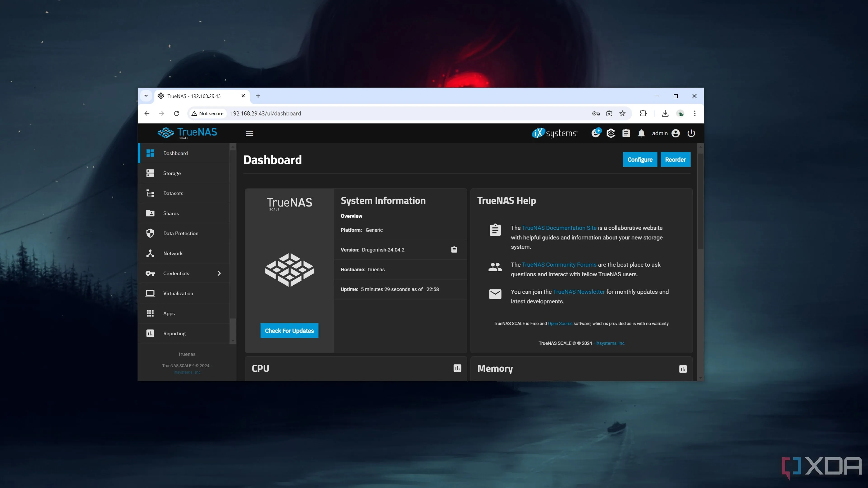The height and width of the screenshot is (488, 868).
Task: Click the Configure dashboard button
Action: click(640, 160)
